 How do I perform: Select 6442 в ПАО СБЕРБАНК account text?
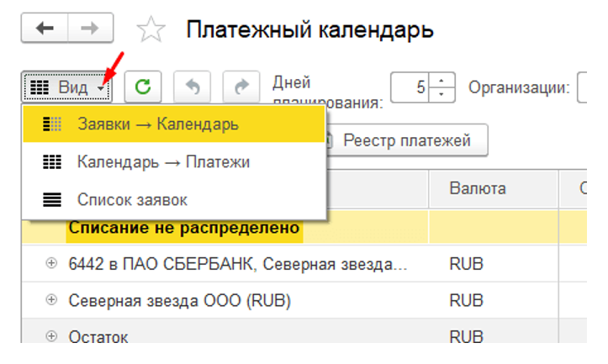pyautogui.click(x=238, y=264)
